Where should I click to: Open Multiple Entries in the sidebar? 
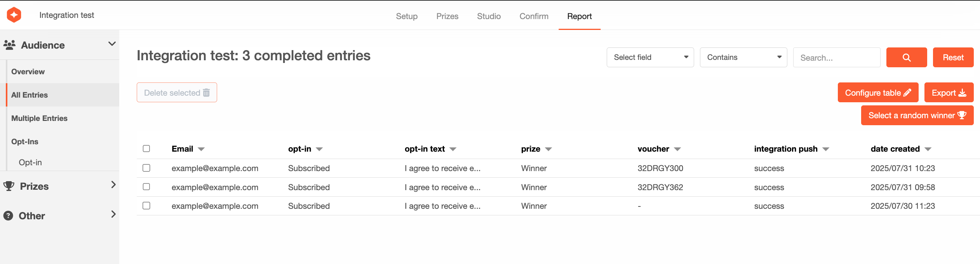tap(39, 118)
